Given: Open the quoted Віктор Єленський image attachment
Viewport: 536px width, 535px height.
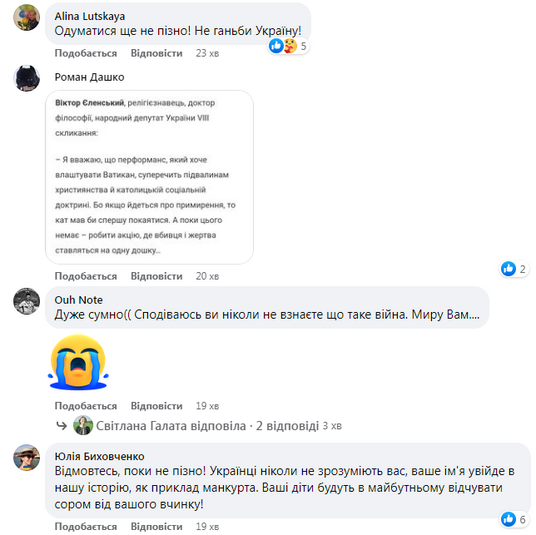Looking at the screenshot, I should click(149, 177).
